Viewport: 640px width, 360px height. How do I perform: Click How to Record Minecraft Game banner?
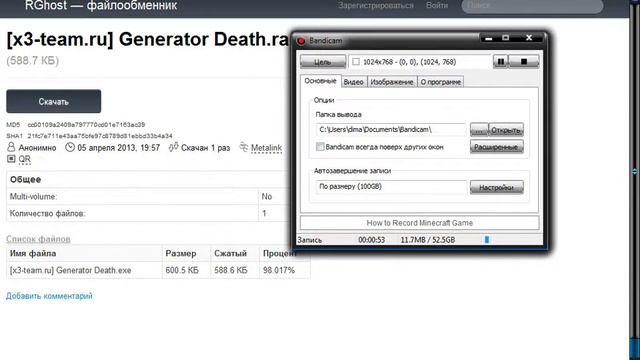click(420, 223)
